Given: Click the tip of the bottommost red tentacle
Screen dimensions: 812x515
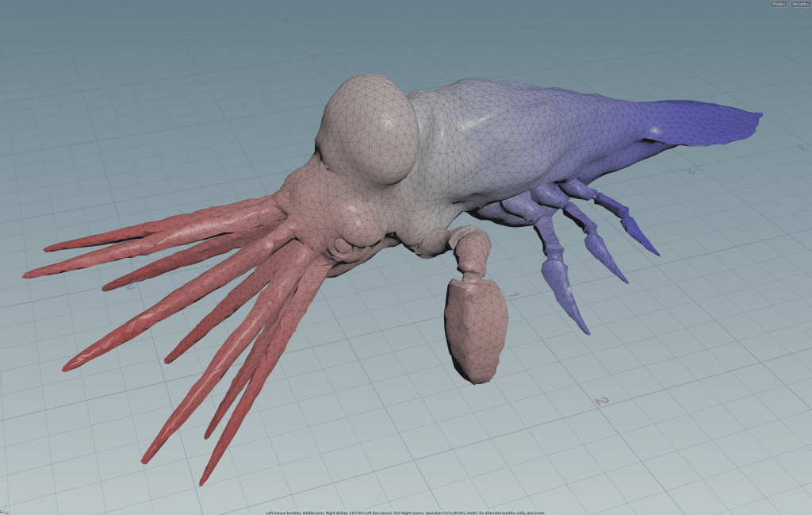Looking at the screenshot, I should tap(203, 480).
